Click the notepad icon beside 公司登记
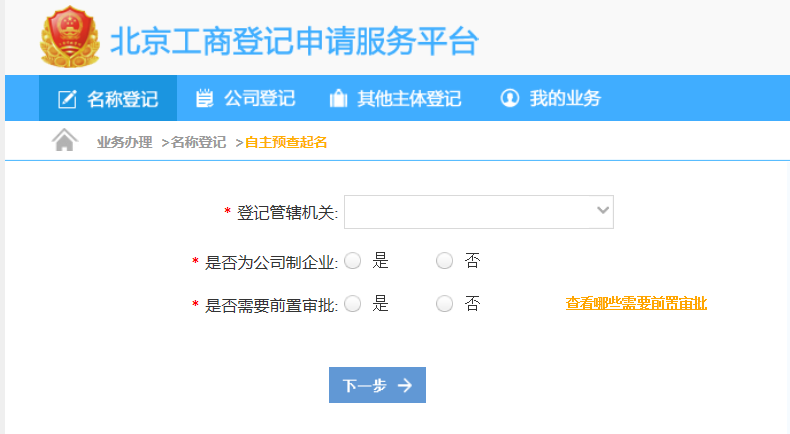The height and width of the screenshot is (434, 790). [x=205, y=98]
